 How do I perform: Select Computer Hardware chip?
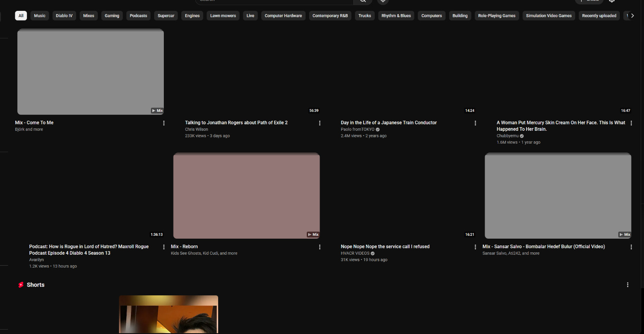tap(283, 16)
